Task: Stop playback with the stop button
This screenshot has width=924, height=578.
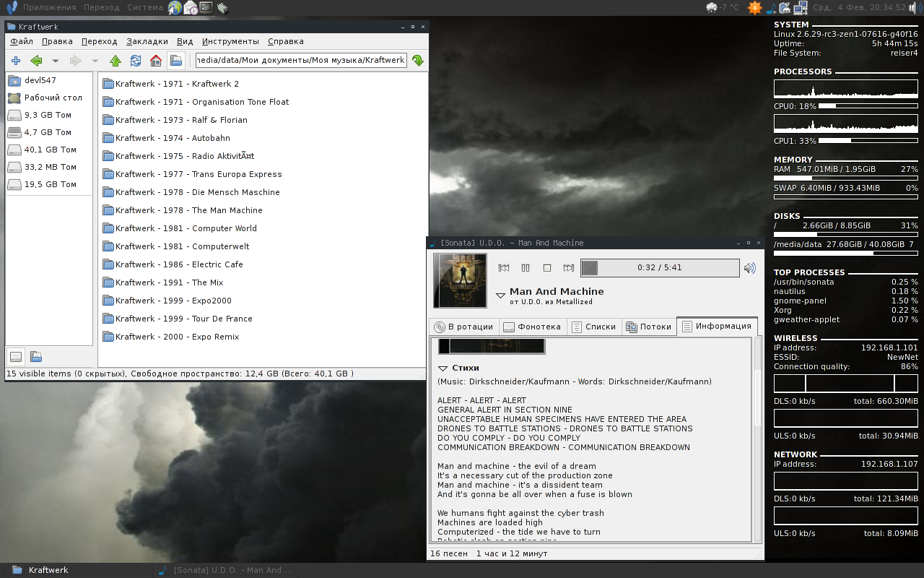Action: 547,268
